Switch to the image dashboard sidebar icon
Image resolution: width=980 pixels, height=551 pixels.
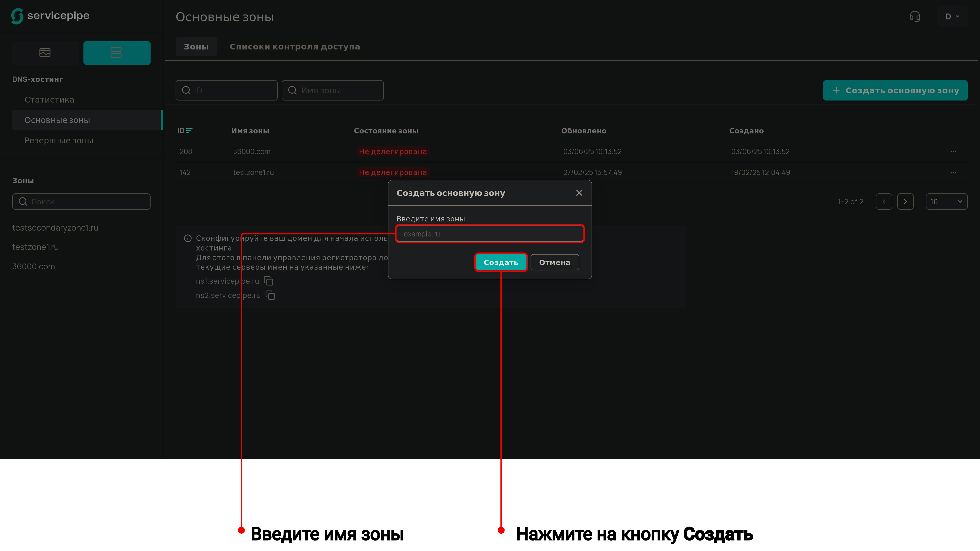coord(45,53)
